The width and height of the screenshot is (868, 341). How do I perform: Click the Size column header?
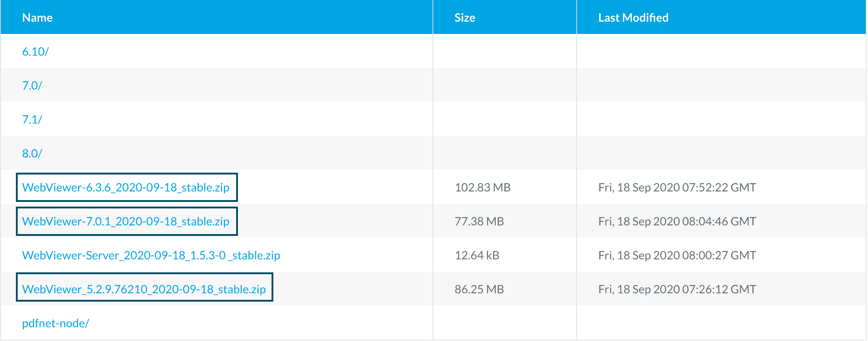pyautogui.click(x=465, y=18)
